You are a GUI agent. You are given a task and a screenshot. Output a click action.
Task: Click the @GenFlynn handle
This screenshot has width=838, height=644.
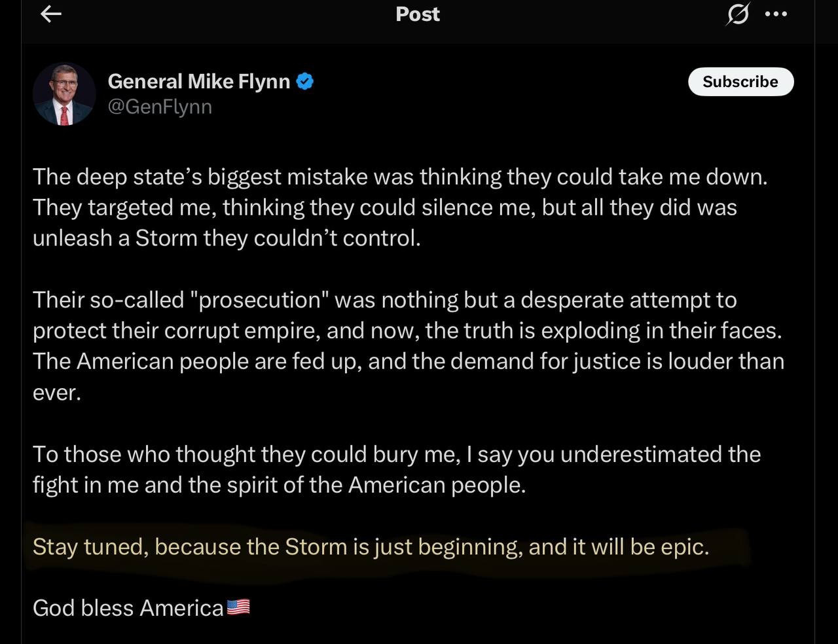tap(160, 107)
